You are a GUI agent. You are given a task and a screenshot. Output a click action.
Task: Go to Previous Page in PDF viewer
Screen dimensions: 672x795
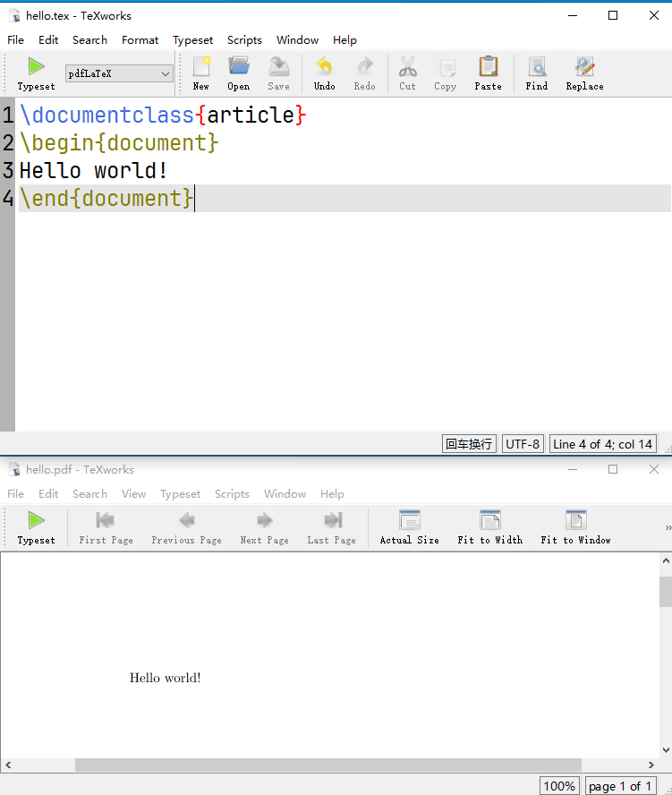[186, 528]
